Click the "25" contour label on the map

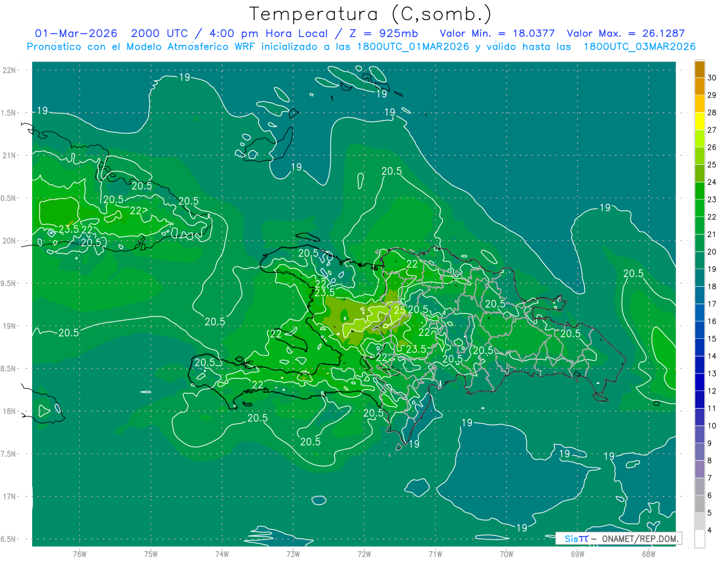coord(400,310)
